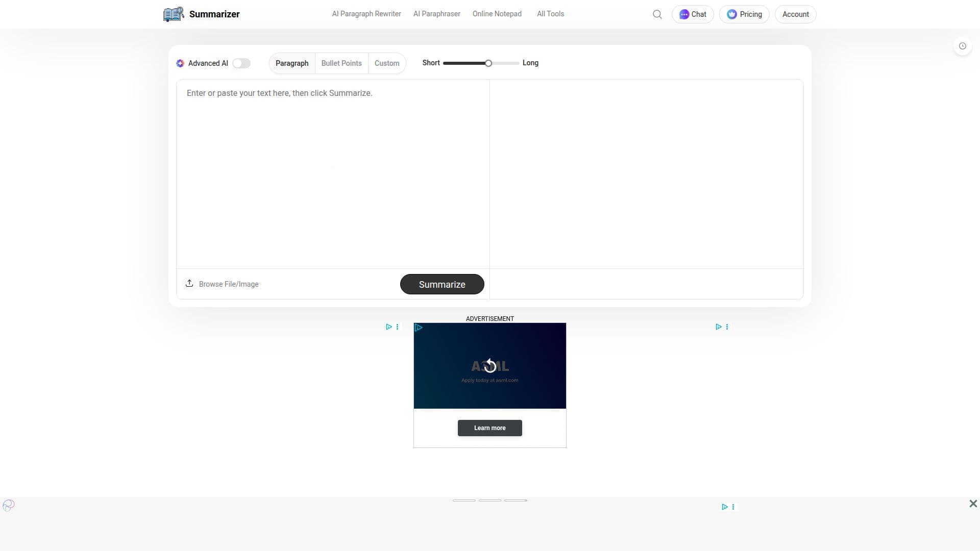Viewport: 980px width, 551px height.
Task: Click the AdChoices icon left of advertisement
Action: click(x=389, y=327)
